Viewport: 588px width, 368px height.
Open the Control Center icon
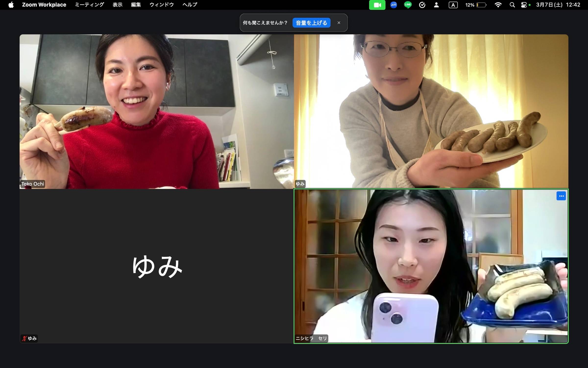coord(524,5)
